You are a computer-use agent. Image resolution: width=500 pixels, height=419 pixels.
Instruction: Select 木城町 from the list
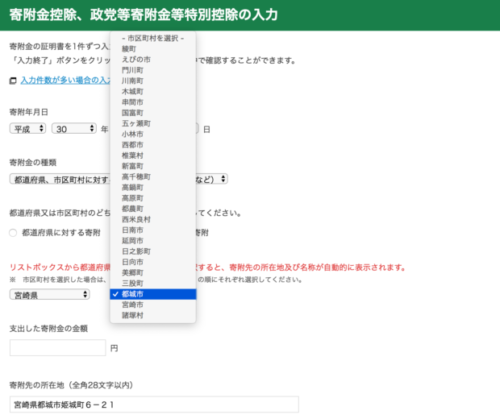(153, 92)
